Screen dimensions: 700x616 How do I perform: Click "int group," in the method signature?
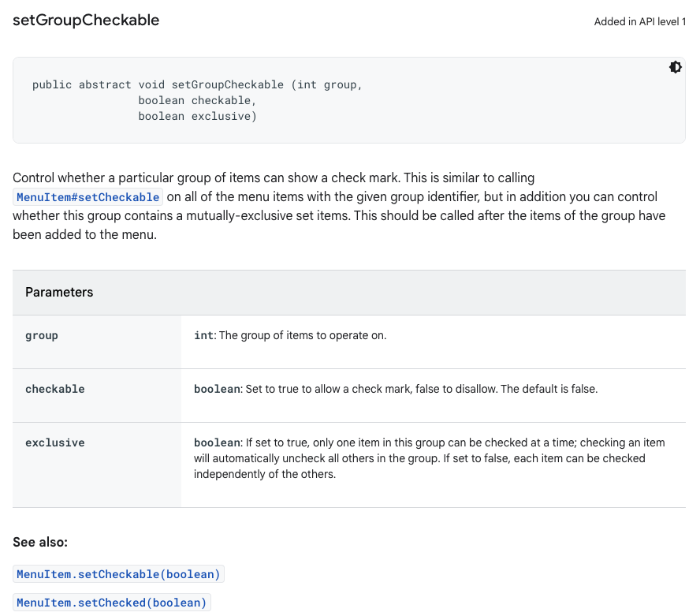pos(327,85)
